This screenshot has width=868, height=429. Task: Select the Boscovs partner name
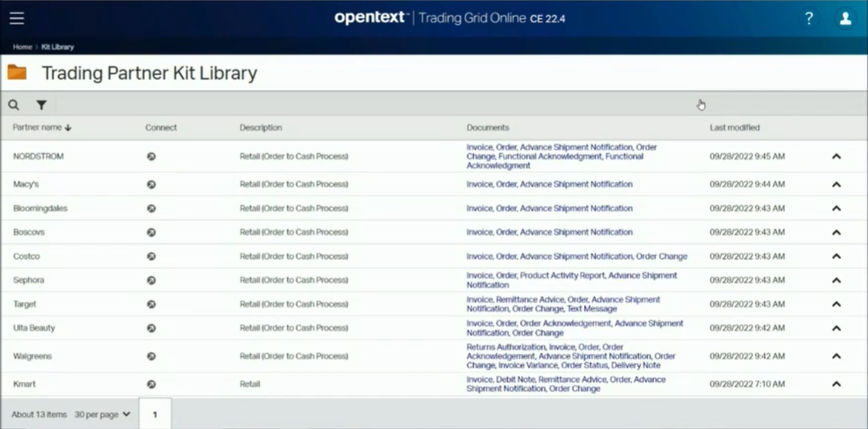point(29,232)
